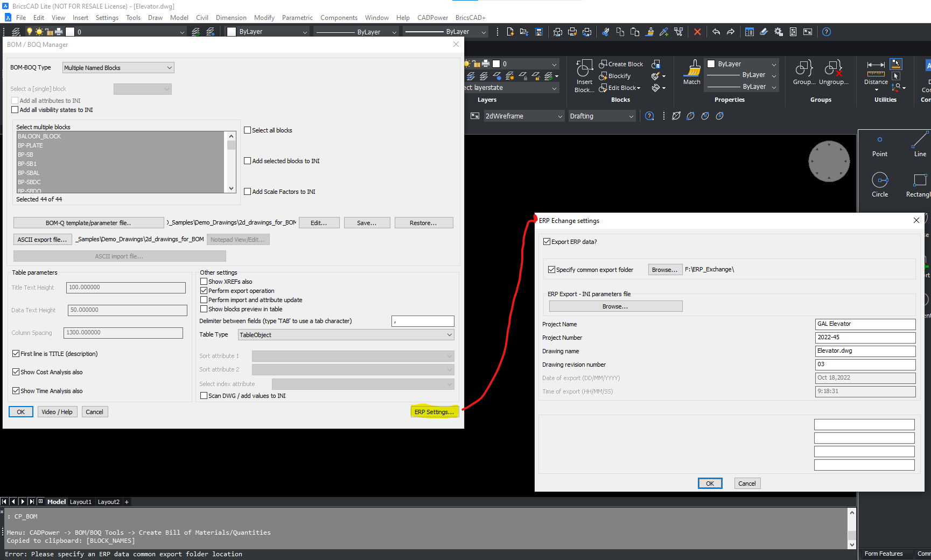Click the Project Name input field

[x=865, y=324]
